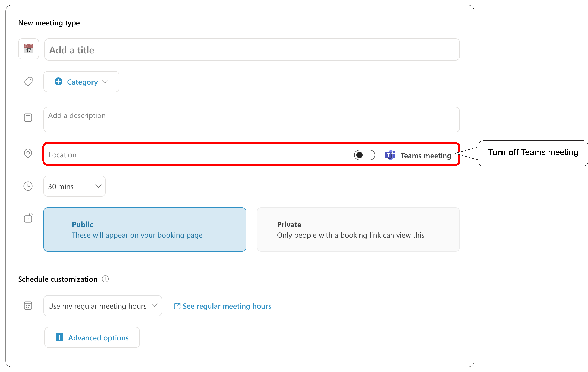This screenshot has height=372, width=588.
Task: Open See regular meeting hours link
Action: (227, 306)
